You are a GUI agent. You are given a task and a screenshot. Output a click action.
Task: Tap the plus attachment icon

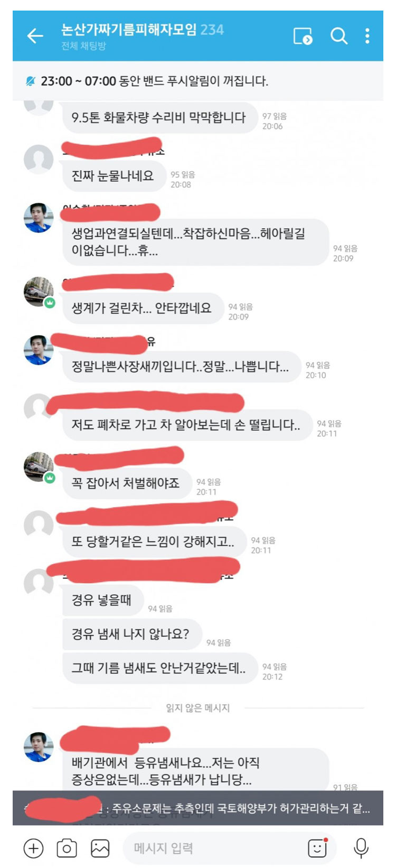point(33,848)
